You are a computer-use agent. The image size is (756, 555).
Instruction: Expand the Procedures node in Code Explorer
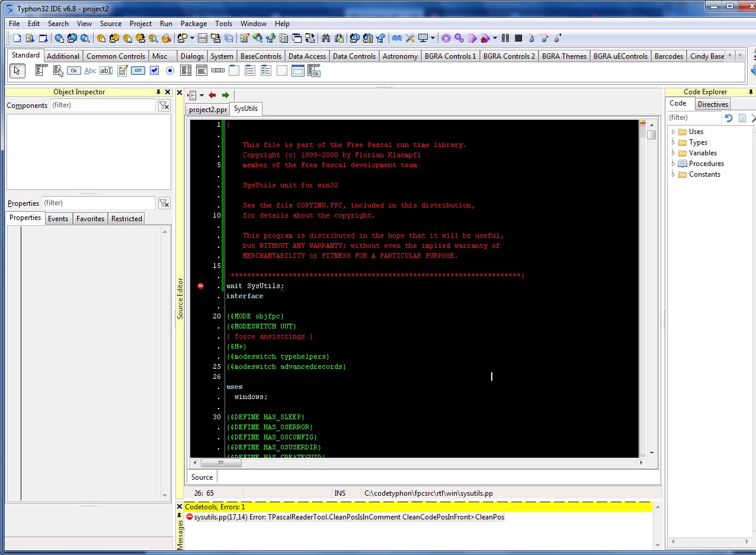tap(673, 164)
